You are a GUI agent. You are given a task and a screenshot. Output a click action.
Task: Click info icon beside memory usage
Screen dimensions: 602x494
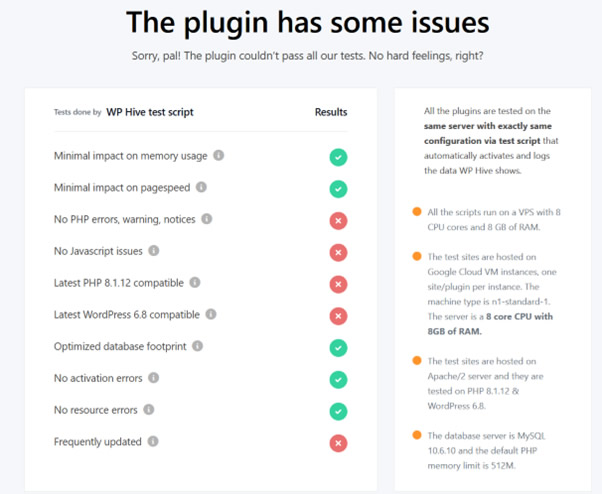point(218,155)
